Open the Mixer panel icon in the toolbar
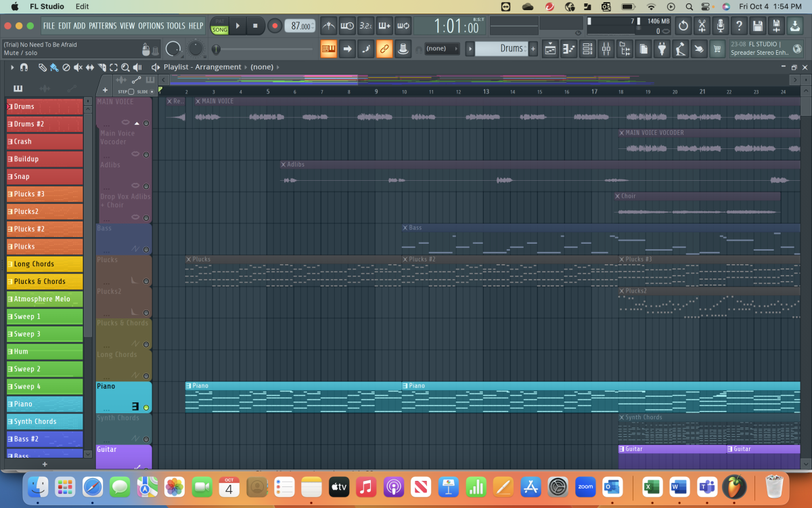Screen dimensions: 812x508 point(606,49)
